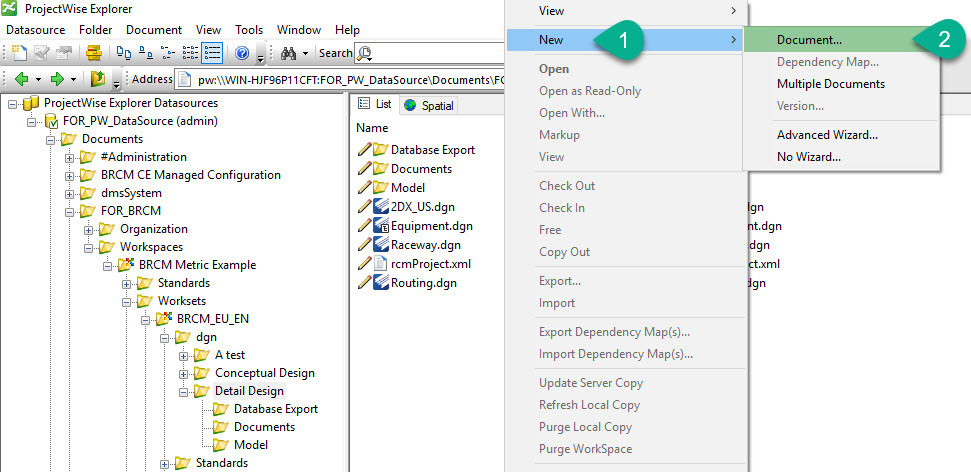
Task: Click the Check Out toolbar icon
Action: click(x=41, y=53)
